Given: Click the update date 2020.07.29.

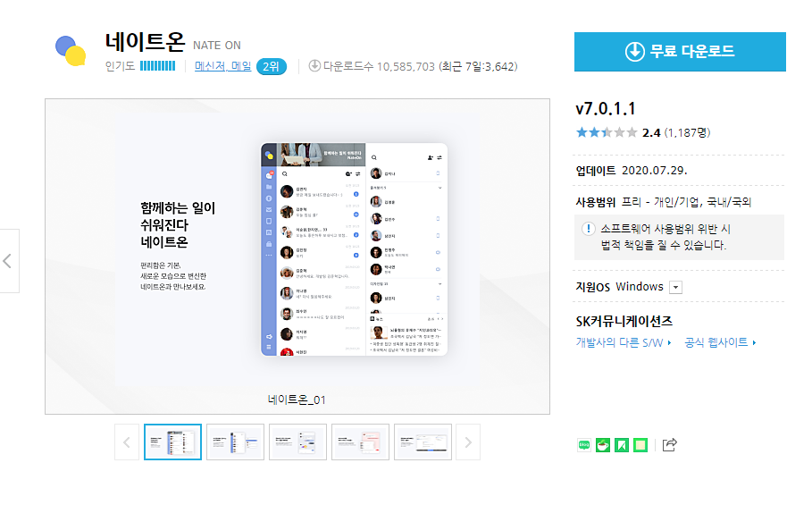Looking at the screenshot, I should (x=655, y=171).
